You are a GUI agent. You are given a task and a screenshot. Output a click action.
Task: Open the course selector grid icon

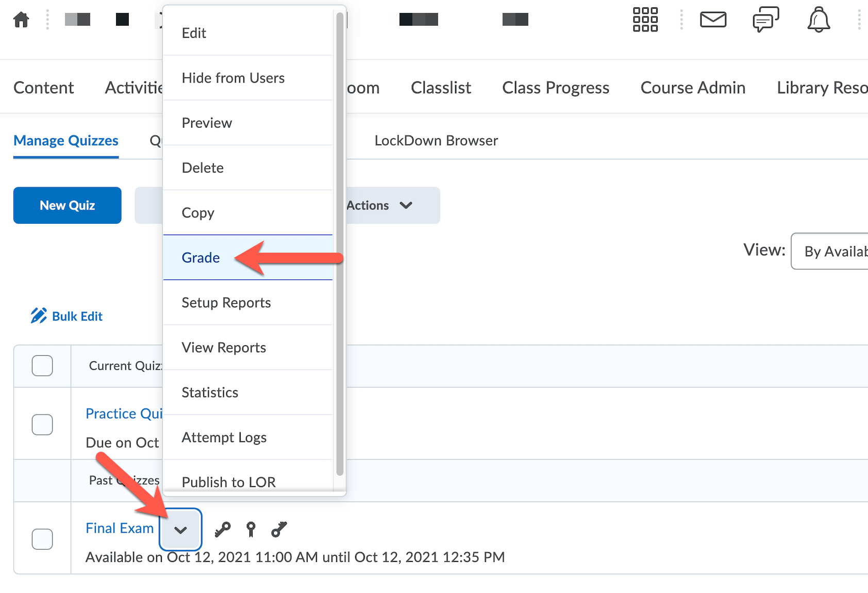(x=645, y=20)
